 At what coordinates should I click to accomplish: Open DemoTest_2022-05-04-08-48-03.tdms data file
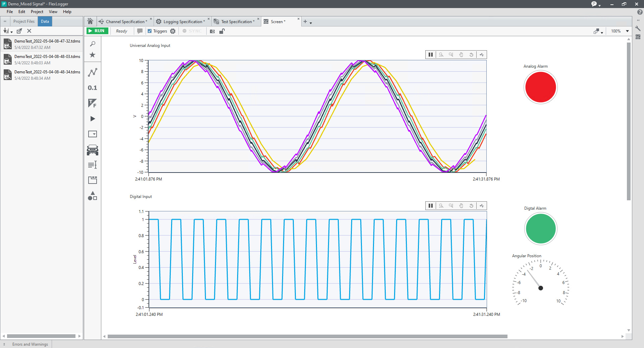tap(47, 57)
